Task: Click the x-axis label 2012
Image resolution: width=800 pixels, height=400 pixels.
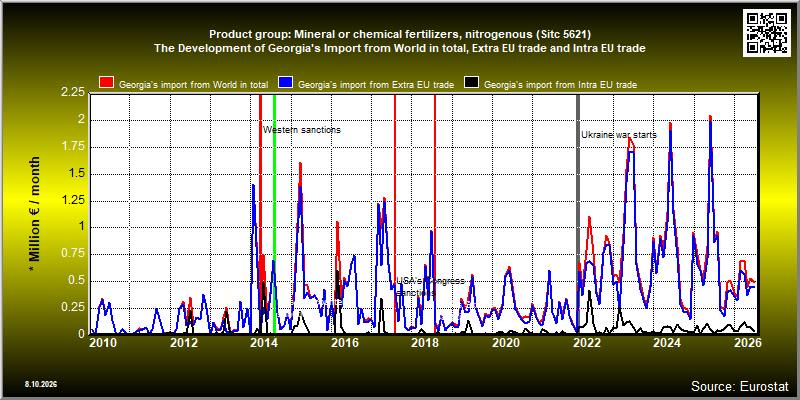Action: (x=183, y=343)
